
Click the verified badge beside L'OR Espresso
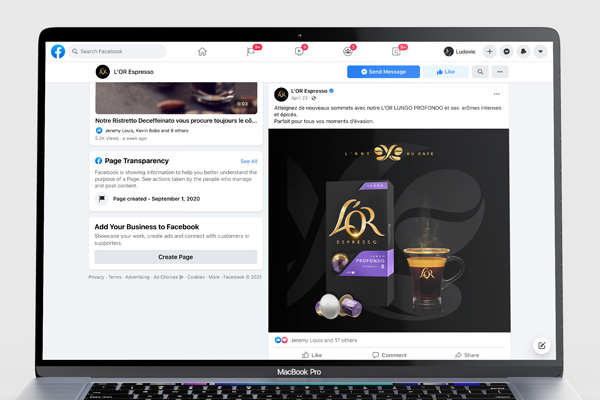(332, 91)
